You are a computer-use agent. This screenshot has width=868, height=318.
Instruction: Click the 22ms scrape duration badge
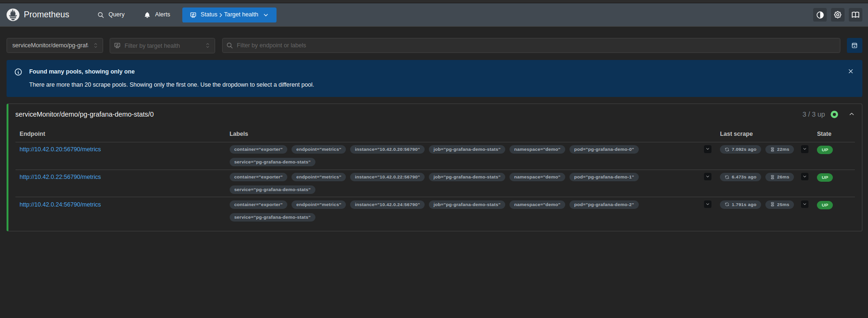779,149
